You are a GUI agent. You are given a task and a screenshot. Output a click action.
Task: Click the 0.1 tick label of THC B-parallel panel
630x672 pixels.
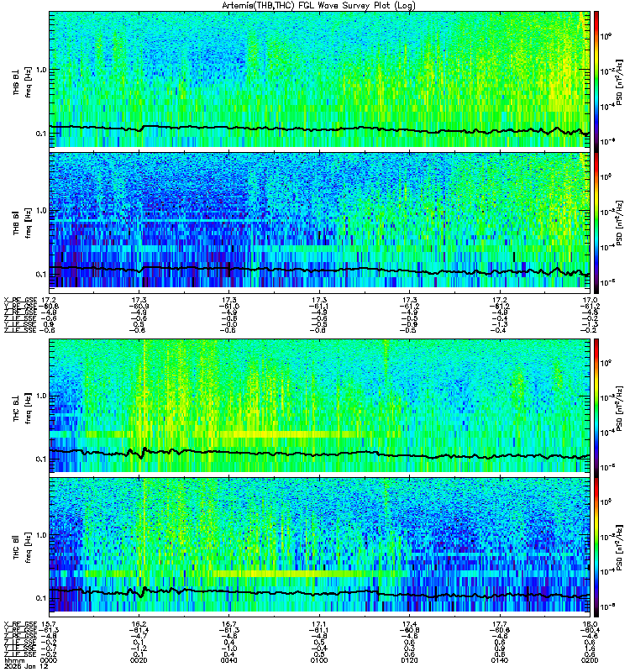pos(41,598)
